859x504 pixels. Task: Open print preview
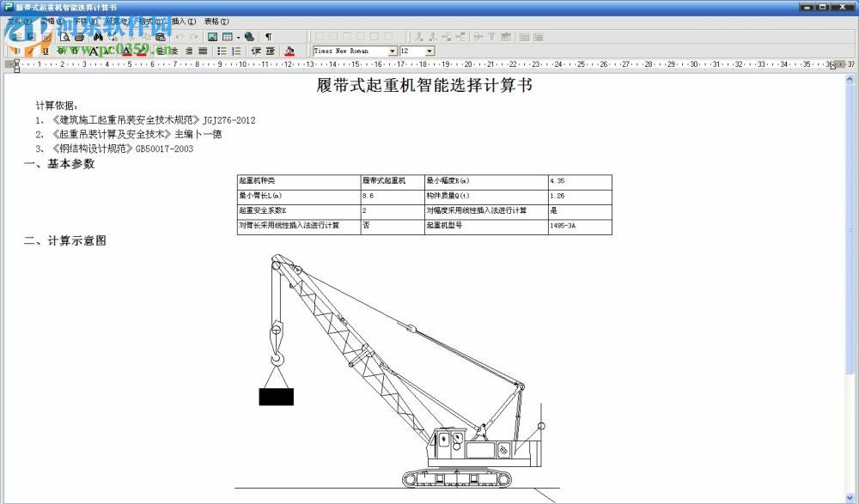[x=64, y=36]
